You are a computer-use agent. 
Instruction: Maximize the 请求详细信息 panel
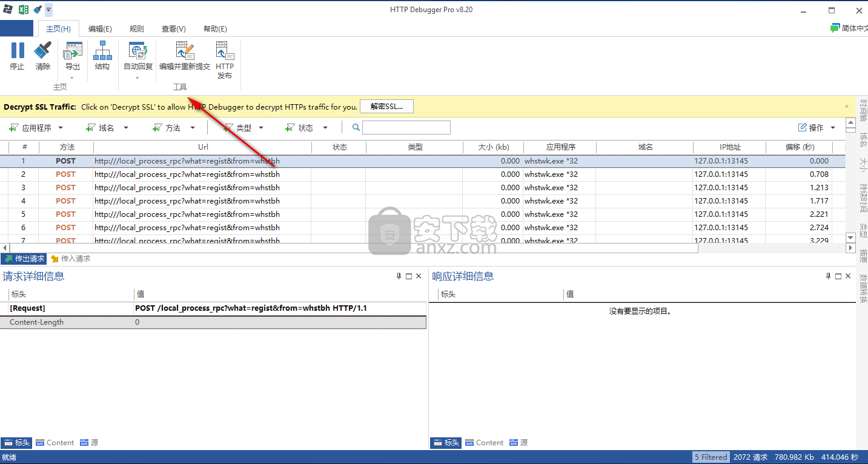(409, 276)
